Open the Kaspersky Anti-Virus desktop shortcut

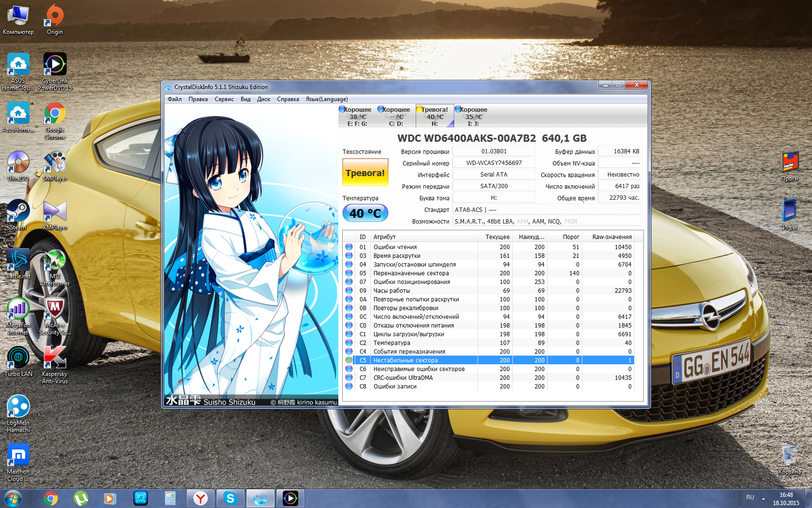(55, 365)
